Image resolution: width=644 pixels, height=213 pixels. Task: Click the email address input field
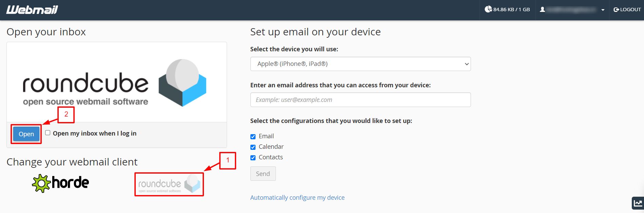[x=360, y=100]
